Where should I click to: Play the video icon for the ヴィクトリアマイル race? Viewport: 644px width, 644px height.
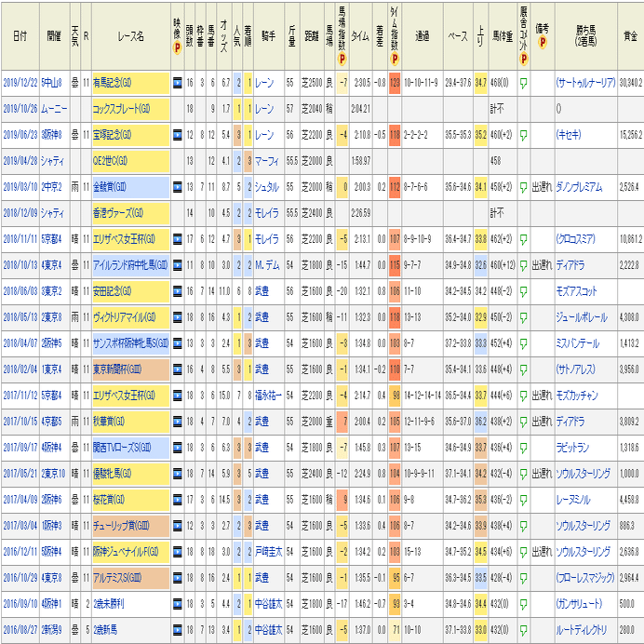(178, 317)
